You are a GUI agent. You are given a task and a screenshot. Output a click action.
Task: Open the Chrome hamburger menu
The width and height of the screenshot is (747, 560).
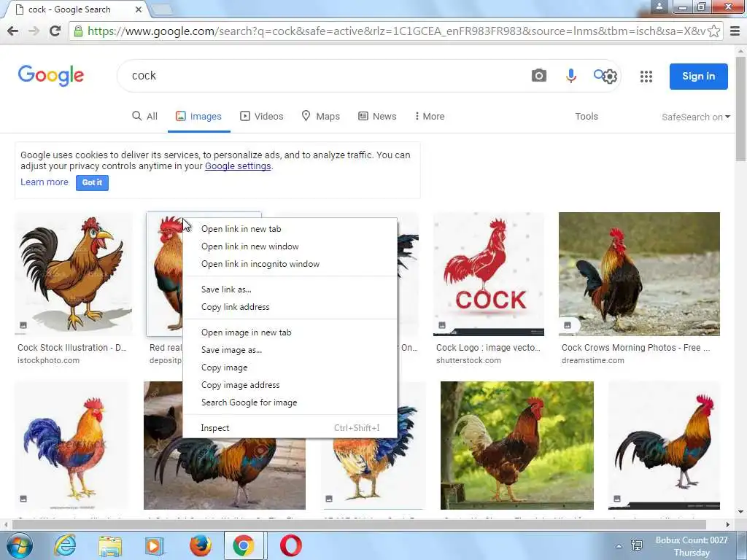pos(735,31)
